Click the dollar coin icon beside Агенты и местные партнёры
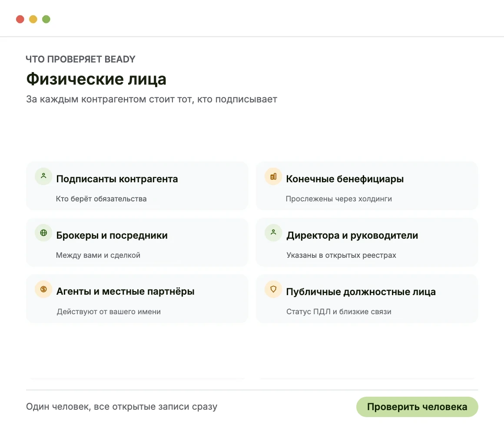 click(x=43, y=289)
